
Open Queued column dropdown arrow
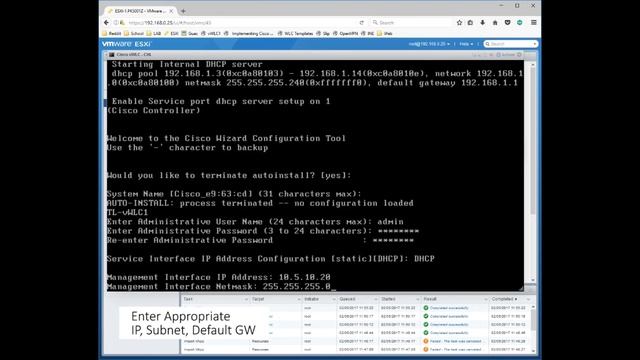point(376,300)
